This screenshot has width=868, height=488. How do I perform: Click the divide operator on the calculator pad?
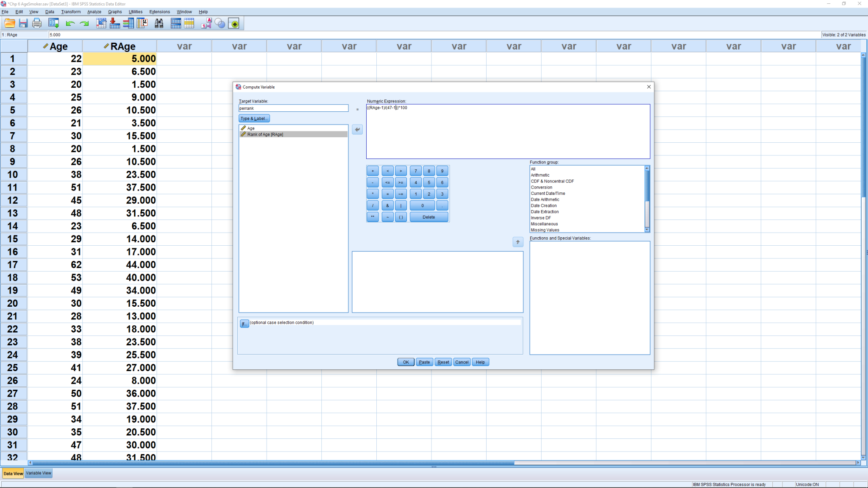[x=373, y=205]
